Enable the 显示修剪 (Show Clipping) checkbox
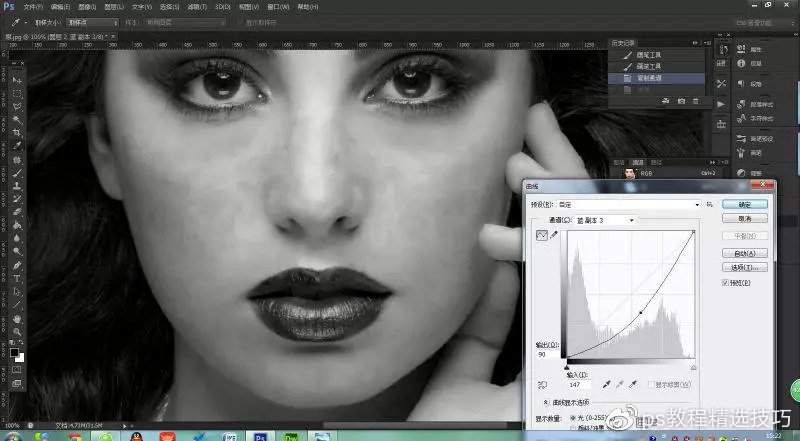The image size is (800, 441). (651, 384)
